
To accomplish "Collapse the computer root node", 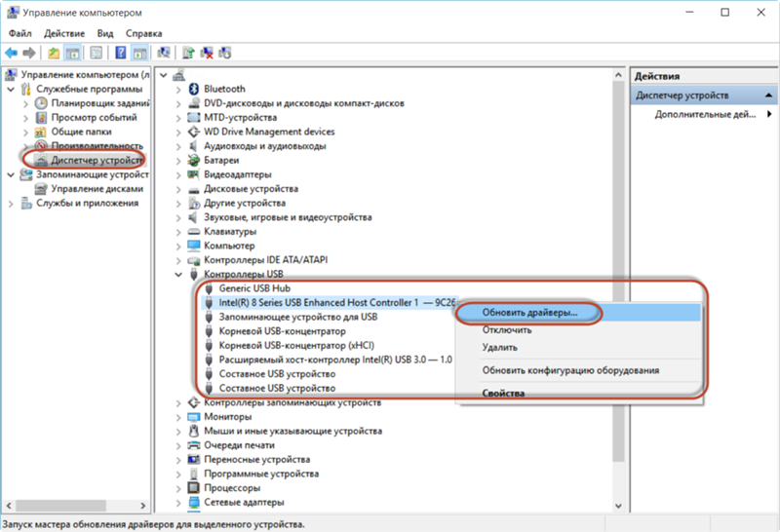I will 164,75.
